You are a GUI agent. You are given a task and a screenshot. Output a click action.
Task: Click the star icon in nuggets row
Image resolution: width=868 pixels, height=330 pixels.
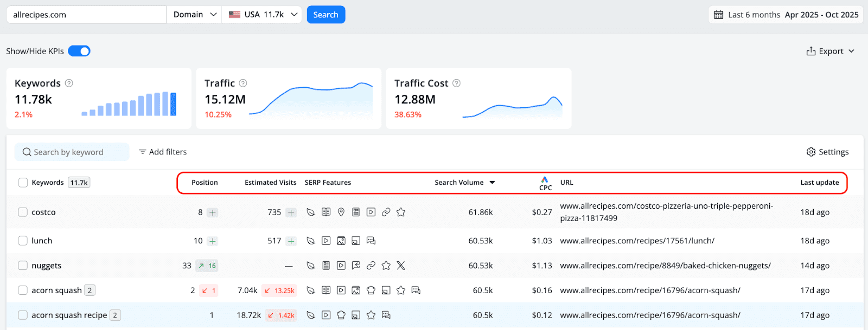tap(386, 266)
